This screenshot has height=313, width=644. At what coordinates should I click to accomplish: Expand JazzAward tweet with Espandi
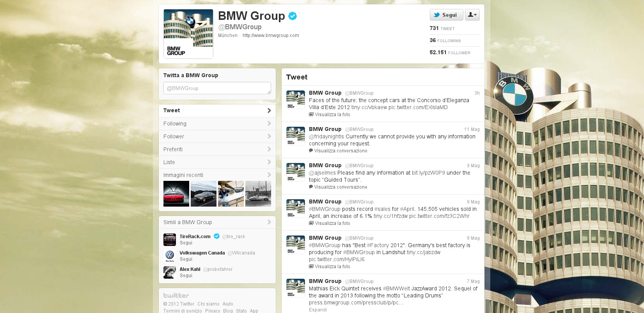[318, 310]
